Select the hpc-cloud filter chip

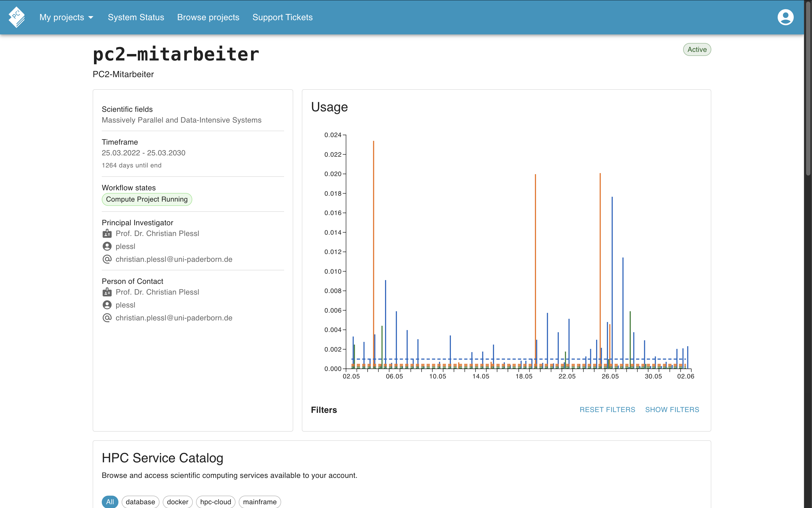point(216,502)
